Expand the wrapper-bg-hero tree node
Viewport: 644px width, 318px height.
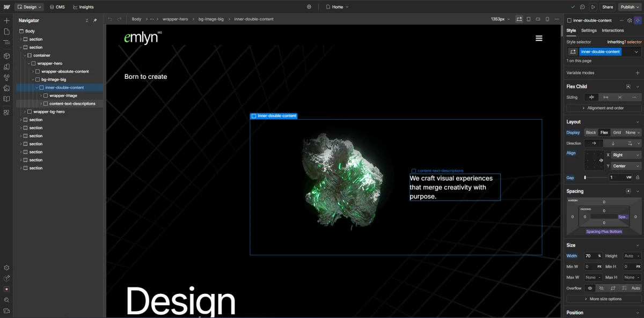coord(25,112)
